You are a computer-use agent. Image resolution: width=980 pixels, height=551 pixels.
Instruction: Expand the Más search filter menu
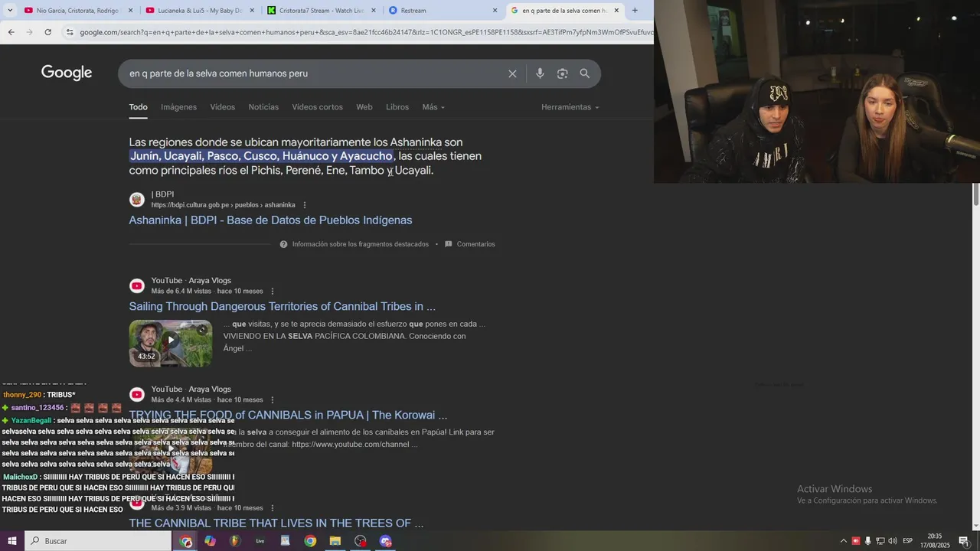tap(433, 107)
